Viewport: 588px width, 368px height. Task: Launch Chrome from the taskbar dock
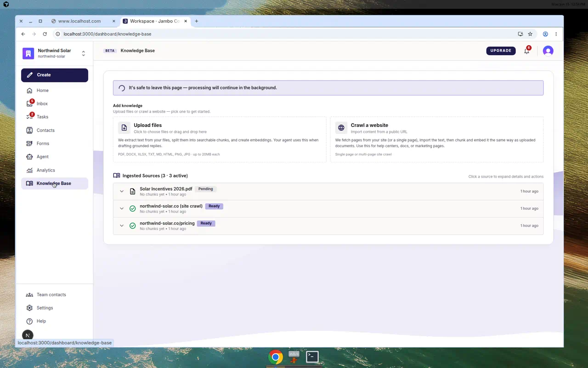click(276, 357)
